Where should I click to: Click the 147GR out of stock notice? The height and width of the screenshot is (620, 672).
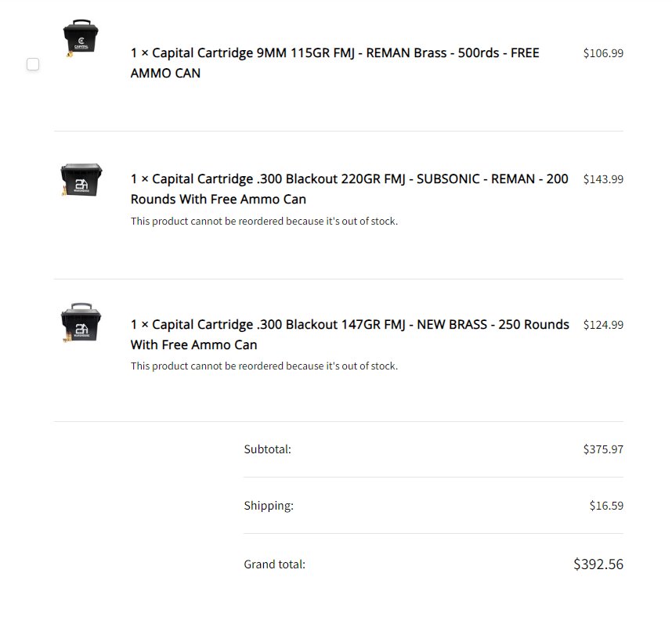click(x=264, y=366)
